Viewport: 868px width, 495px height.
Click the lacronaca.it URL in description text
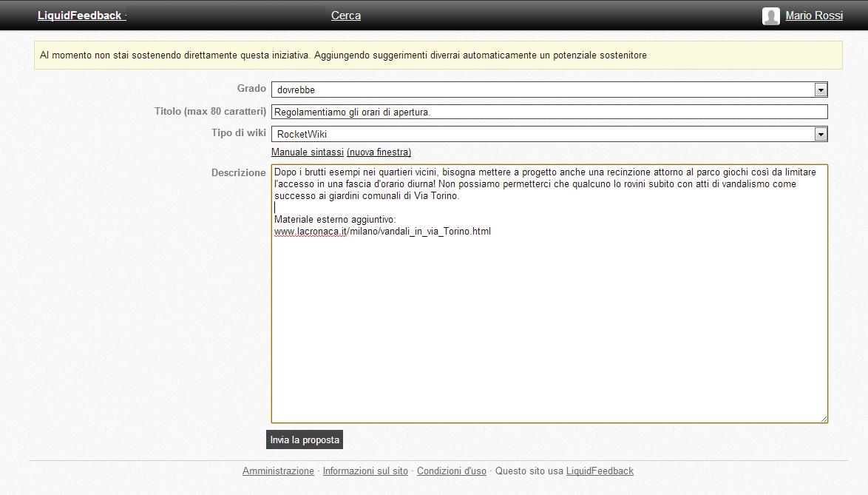click(382, 232)
